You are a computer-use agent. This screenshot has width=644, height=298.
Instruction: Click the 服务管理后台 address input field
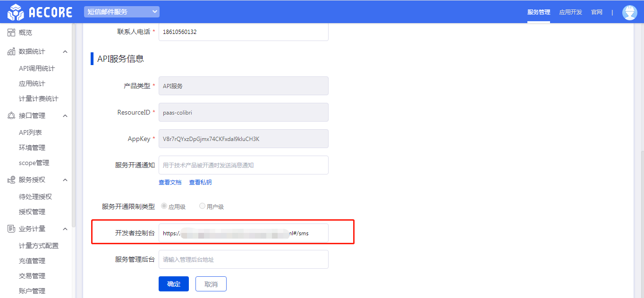243,259
